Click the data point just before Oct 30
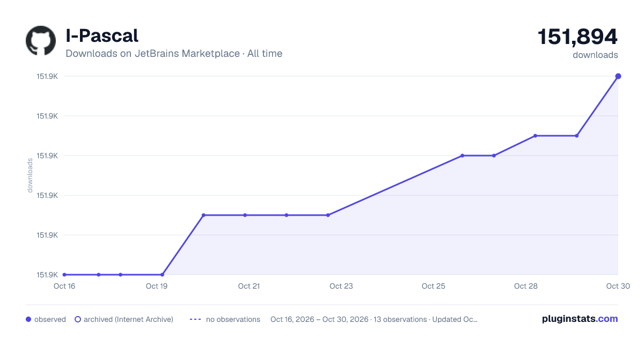 [x=577, y=136]
